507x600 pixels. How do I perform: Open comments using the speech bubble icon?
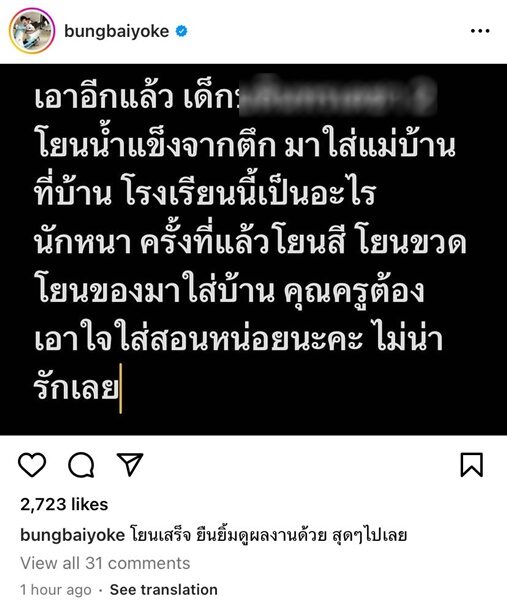click(x=81, y=465)
